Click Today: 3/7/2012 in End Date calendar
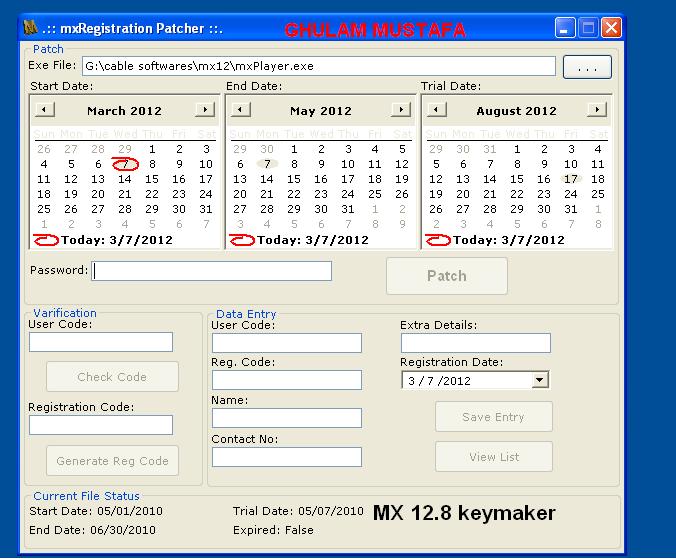Viewport: 676px width, 559px height. click(x=300, y=240)
